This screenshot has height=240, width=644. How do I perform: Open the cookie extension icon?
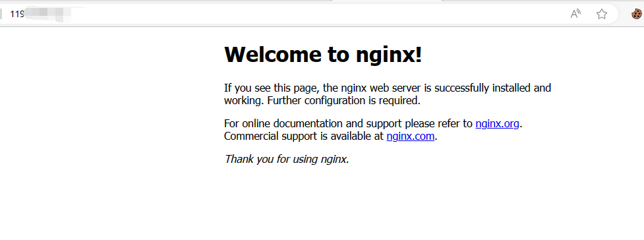coord(637,14)
